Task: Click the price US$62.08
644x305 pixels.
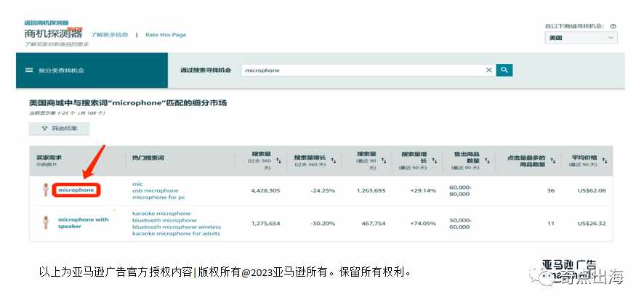Action: pyautogui.click(x=592, y=190)
